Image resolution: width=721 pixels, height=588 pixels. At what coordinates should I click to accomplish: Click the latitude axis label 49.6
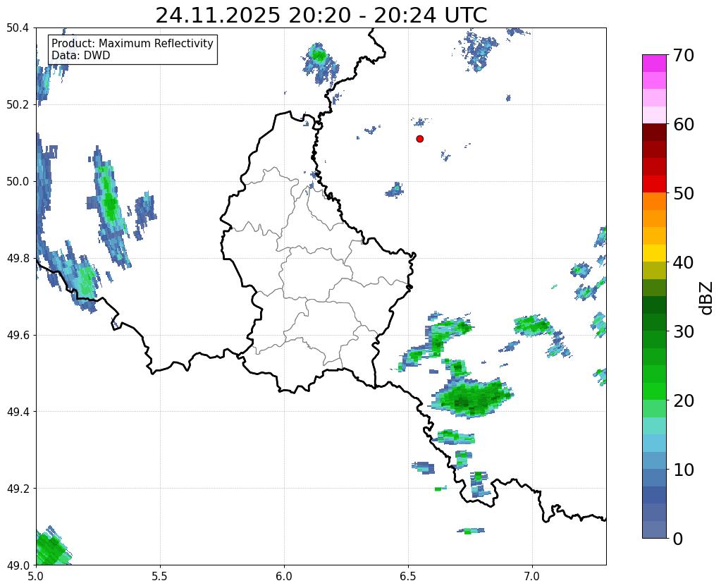pos(18,335)
